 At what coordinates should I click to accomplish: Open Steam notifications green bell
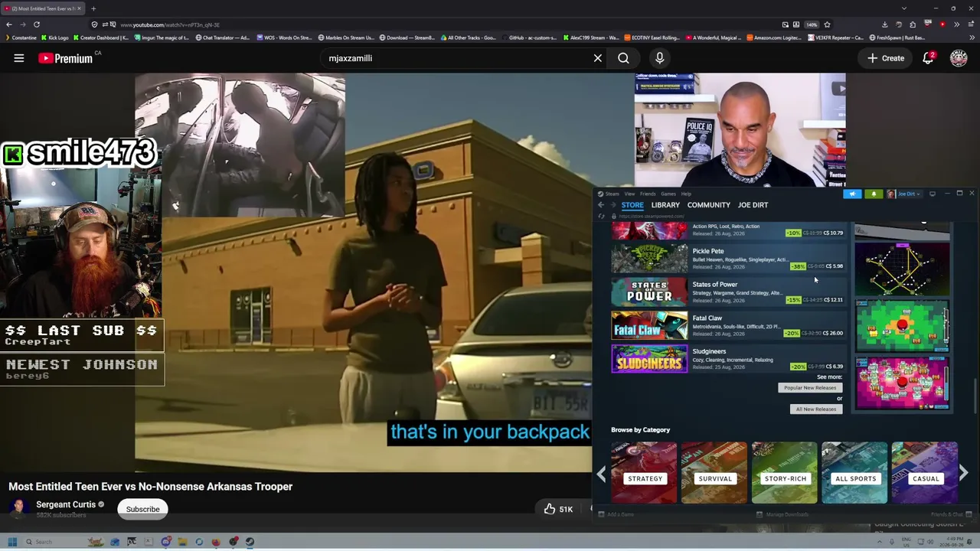pyautogui.click(x=874, y=194)
